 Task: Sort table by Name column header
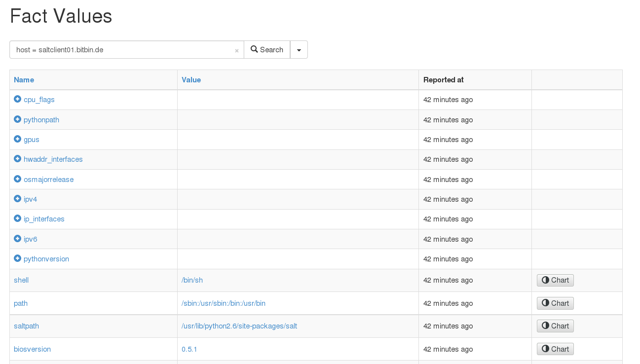point(24,80)
